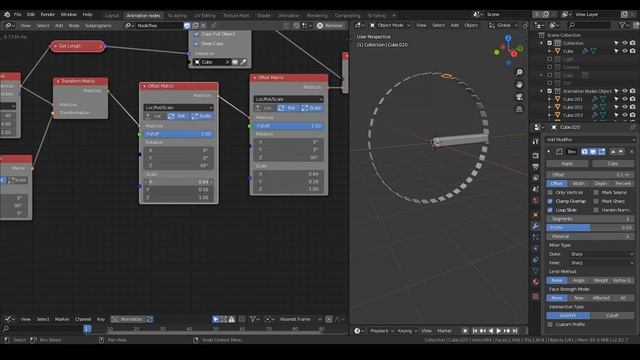Enable Mark Seams checkbox
The width and height of the screenshot is (640, 360).
coord(596,192)
